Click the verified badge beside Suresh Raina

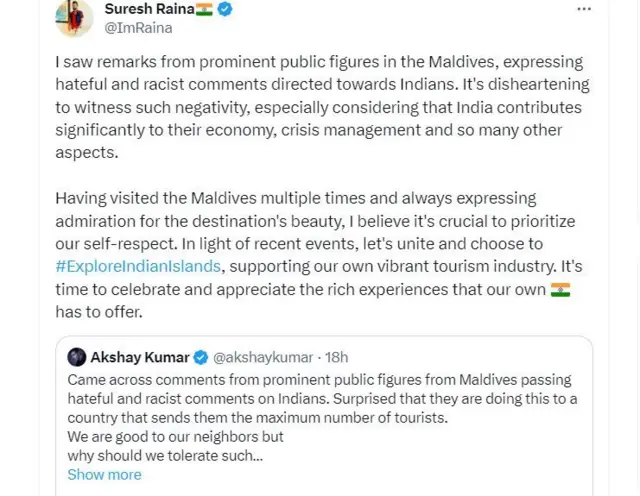(x=226, y=9)
